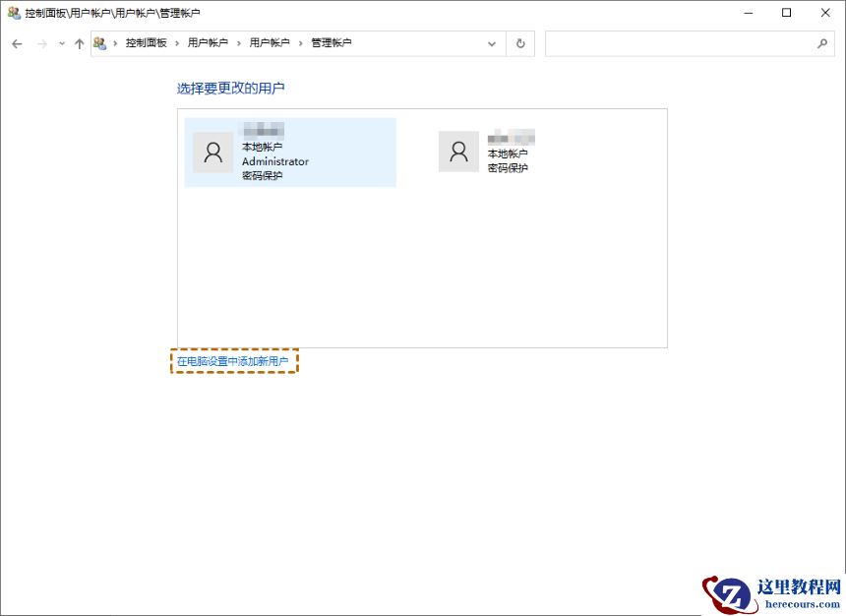846x616 pixels.
Task: Select 控制面板 in the breadcrumb path
Action: pyautogui.click(x=146, y=43)
